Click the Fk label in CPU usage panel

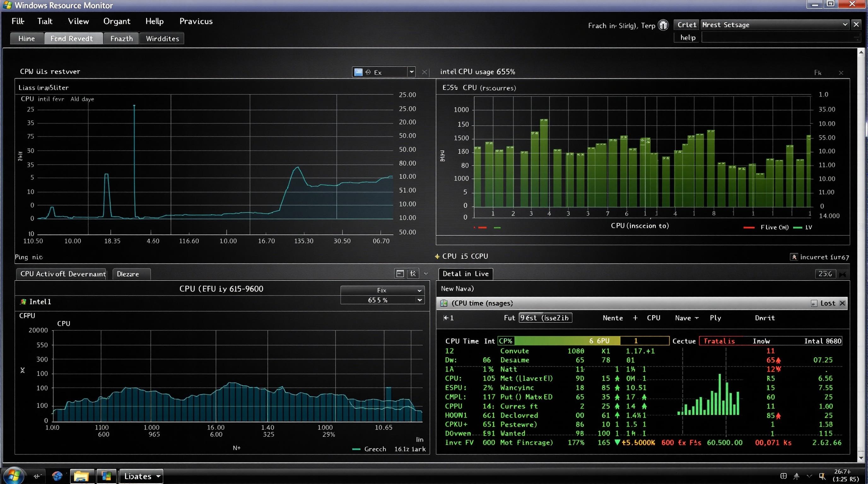point(818,73)
